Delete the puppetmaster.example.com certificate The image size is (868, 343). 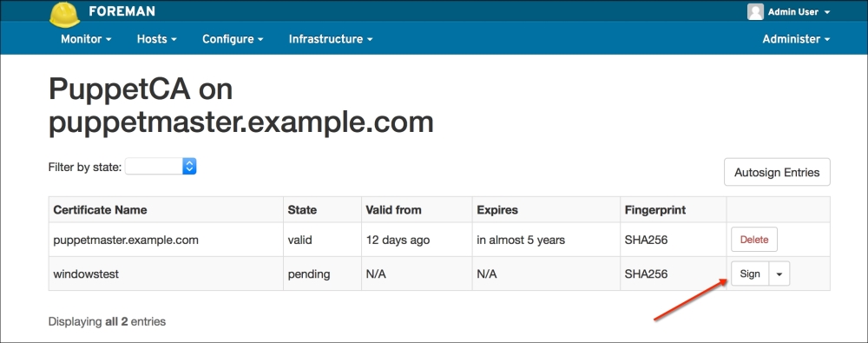[x=754, y=240]
